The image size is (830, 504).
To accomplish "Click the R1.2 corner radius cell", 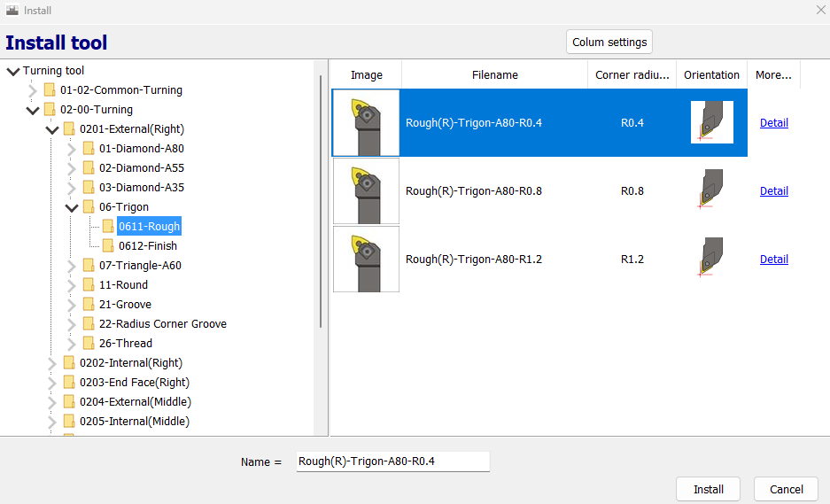I will (632, 260).
